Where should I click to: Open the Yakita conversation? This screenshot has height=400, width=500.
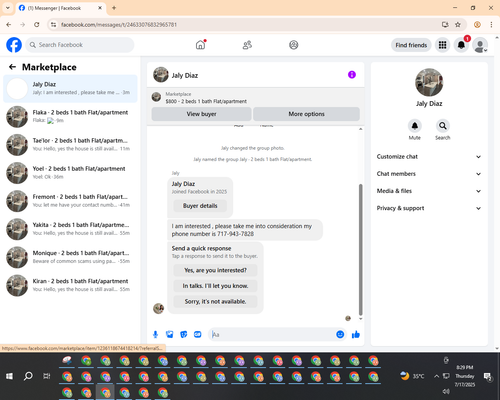pyautogui.click(x=70, y=229)
